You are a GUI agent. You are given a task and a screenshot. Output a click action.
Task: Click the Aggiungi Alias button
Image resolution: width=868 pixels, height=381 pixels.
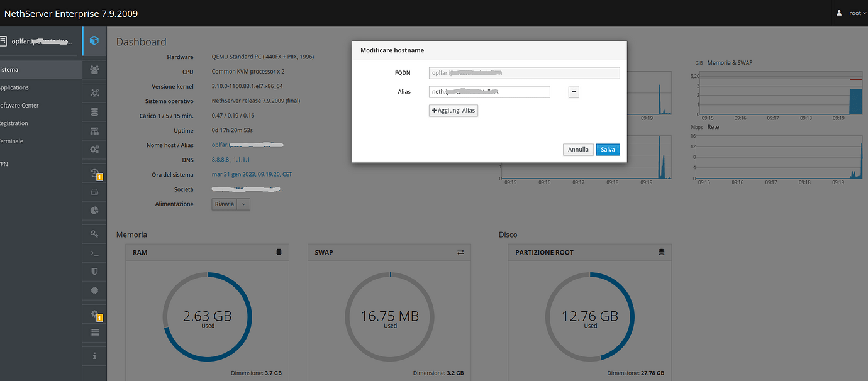(x=453, y=111)
